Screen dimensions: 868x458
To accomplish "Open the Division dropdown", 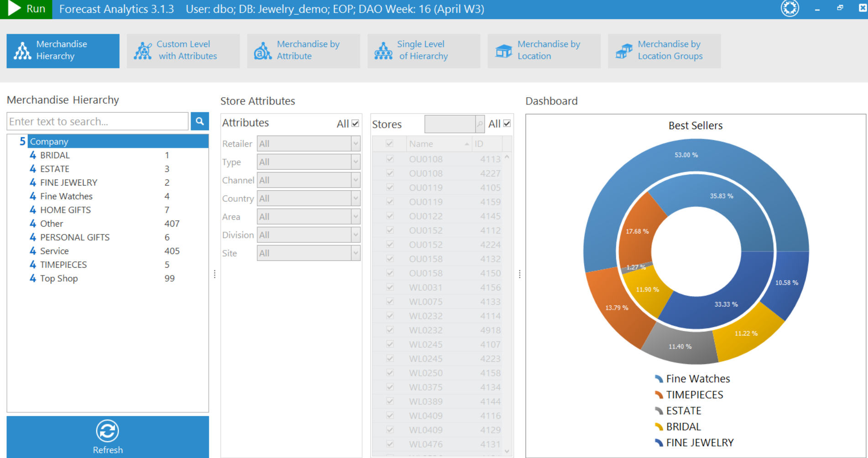I will click(355, 235).
